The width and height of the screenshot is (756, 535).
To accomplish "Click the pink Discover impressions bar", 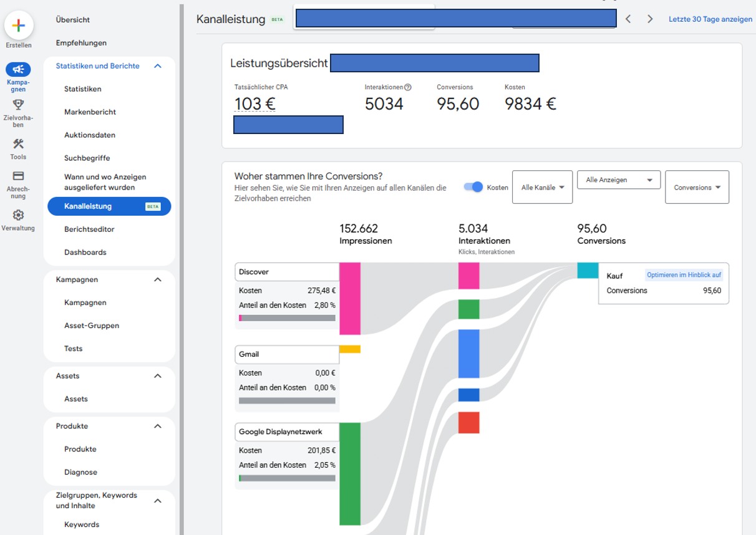I will click(x=350, y=298).
